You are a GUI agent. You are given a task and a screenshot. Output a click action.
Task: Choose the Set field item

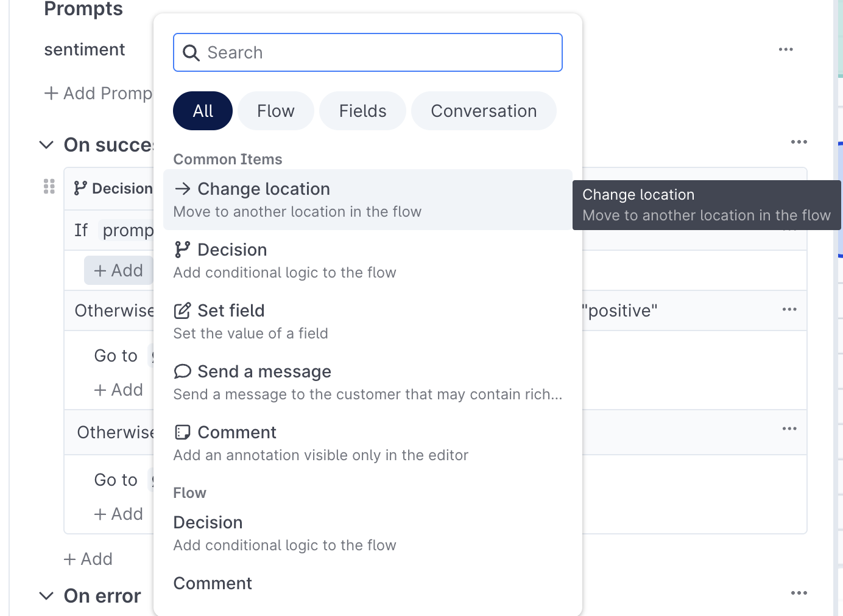click(x=368, y=321)
